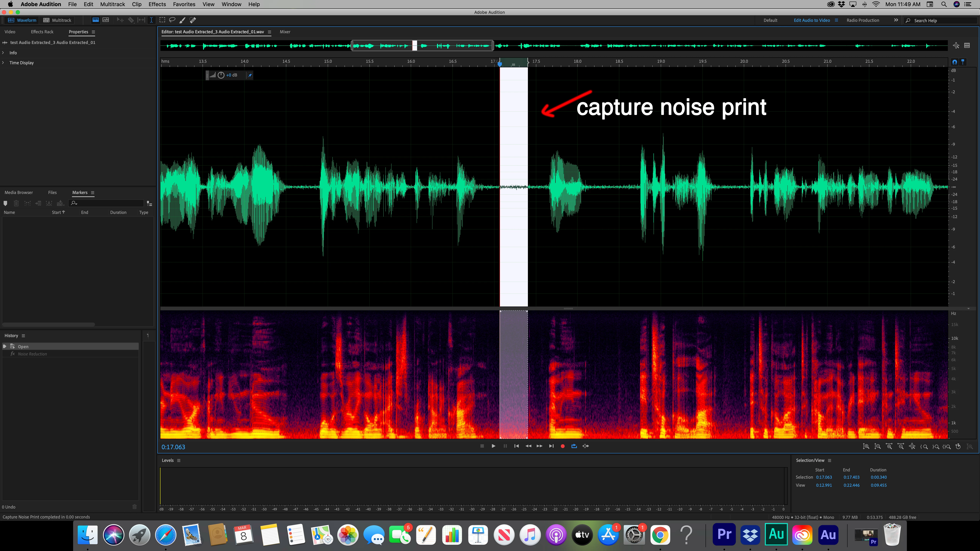980x551 pixels.
Task: Select the Lasso Selection tool
Action: [172, 20]
